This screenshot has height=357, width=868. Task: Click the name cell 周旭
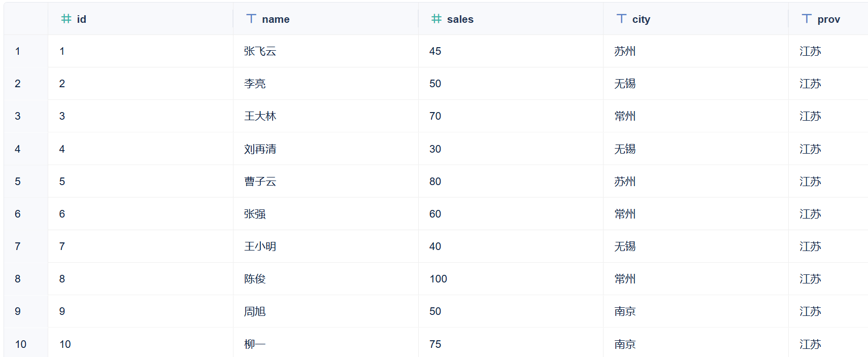pos(255,311)
